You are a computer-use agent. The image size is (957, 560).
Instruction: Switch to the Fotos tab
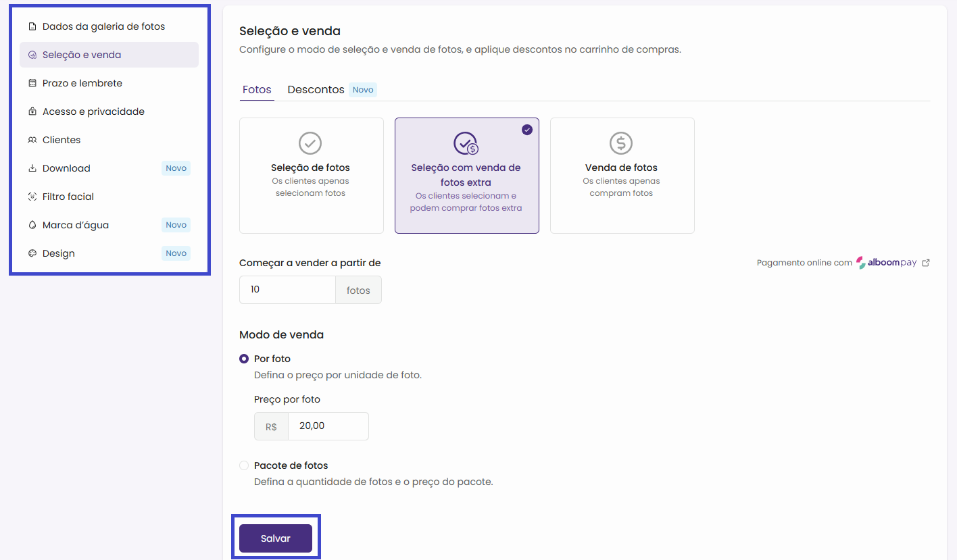257,90
